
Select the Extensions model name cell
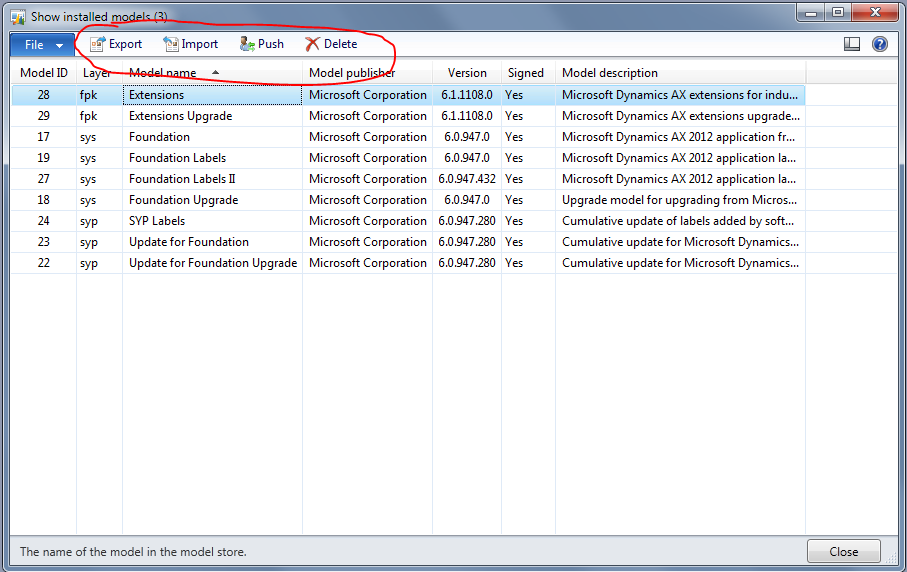click(212, 95)
